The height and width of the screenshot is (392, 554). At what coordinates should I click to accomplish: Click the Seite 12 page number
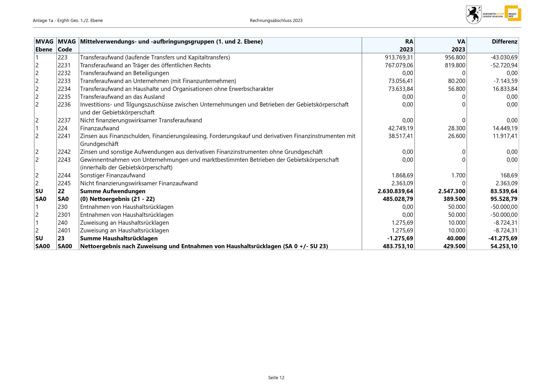276,378
